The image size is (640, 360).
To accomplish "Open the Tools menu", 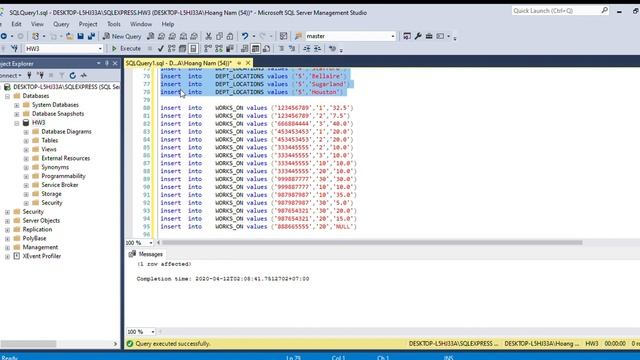I will pos(113,24).
